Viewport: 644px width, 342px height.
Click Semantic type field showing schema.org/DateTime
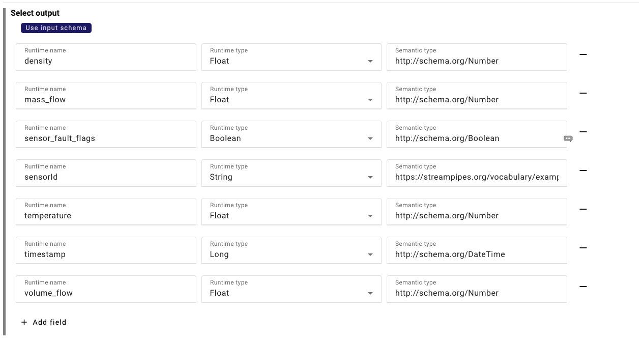pos(476,254)
